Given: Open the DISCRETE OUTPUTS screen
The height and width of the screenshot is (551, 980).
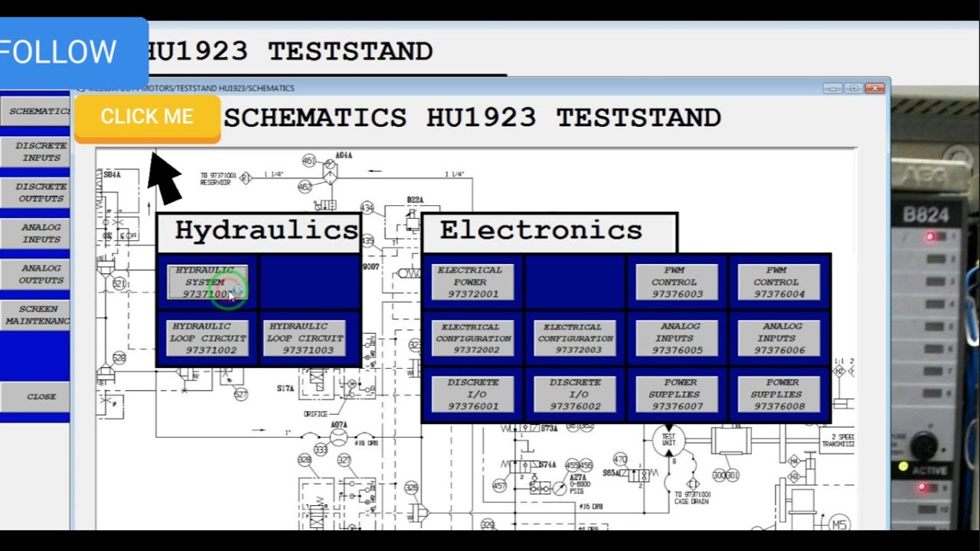Looking at the screenshot, I should (x=35, y=192).
